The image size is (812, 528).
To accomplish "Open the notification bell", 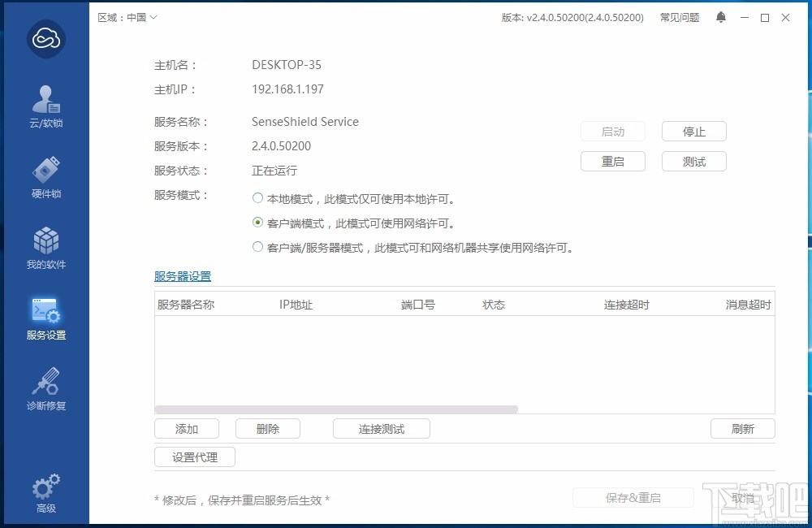I will [x=721, y=16].
